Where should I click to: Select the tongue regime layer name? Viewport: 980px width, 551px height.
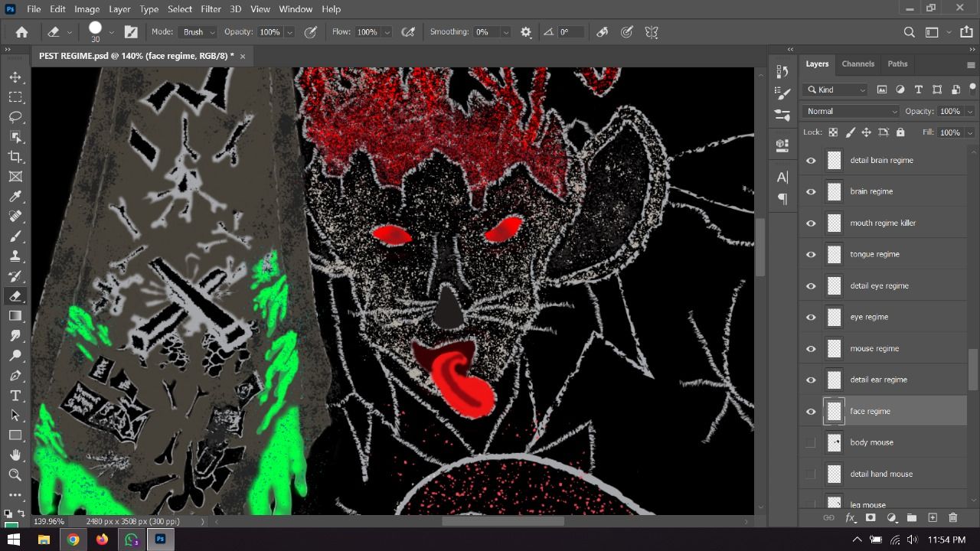pos(874,254)
